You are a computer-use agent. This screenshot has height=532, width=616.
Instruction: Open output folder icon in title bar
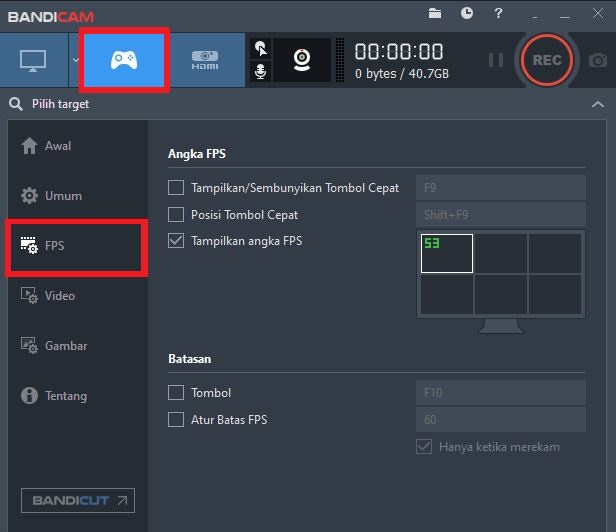coord(435,14)
